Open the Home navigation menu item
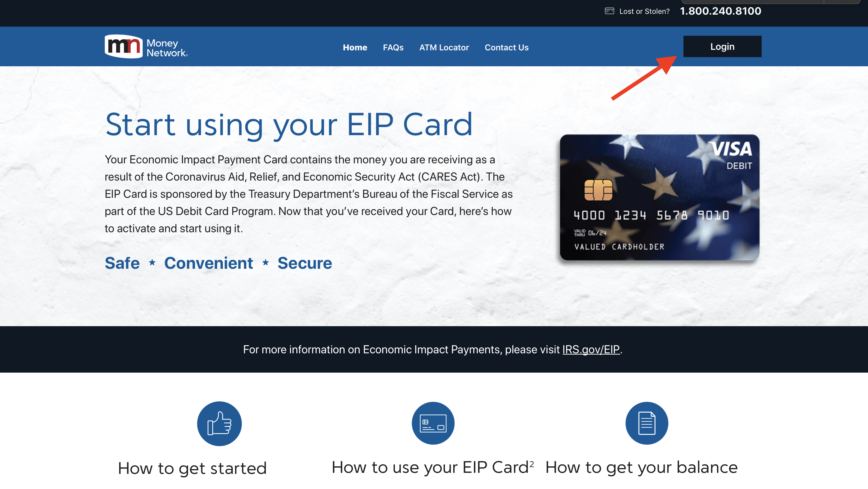This screenshot has height=489, width=868. (355, 47)
